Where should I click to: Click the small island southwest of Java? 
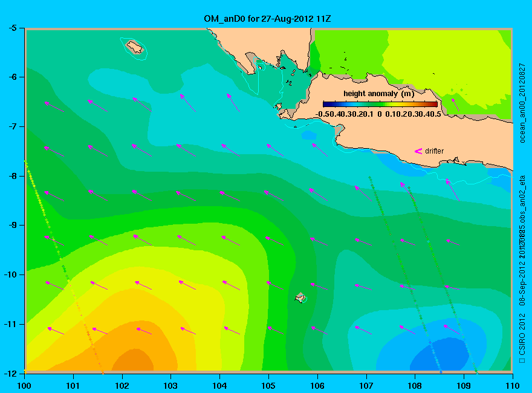[x=300, y=297]
